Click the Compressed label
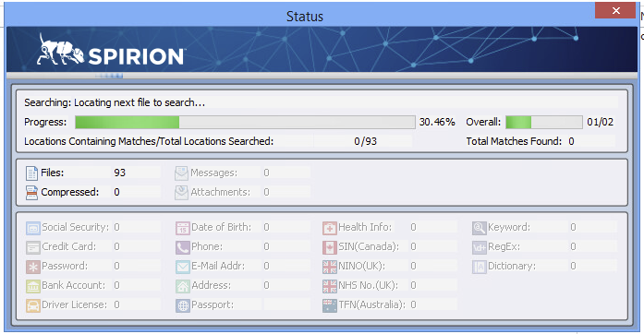The image size is (644, 334). click(x=70, y=192)
